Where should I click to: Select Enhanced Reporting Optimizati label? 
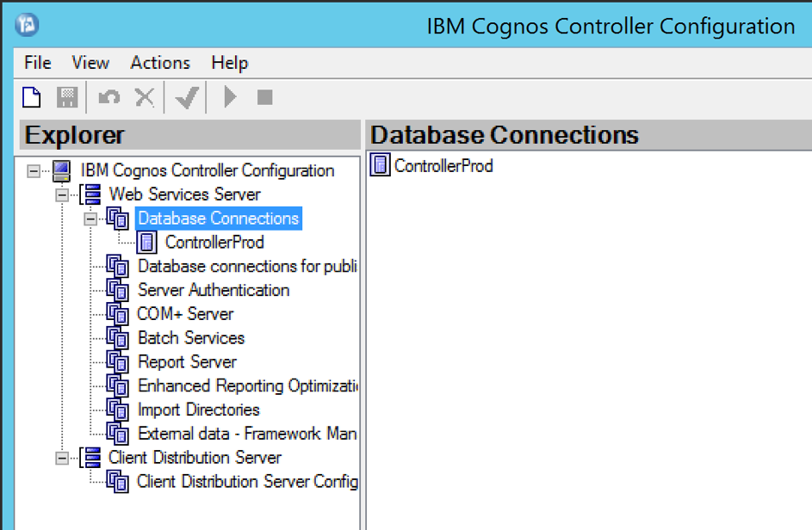click(x=247, y=385)
